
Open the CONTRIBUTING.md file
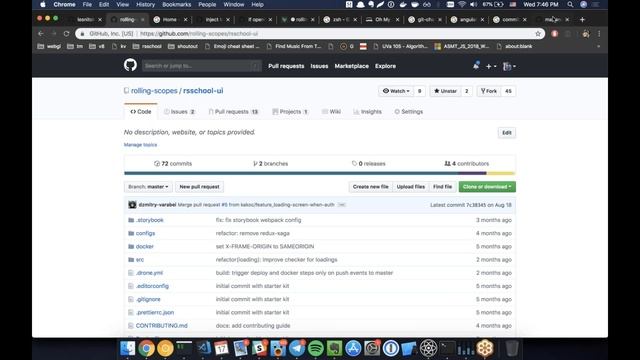coord(162,326)
